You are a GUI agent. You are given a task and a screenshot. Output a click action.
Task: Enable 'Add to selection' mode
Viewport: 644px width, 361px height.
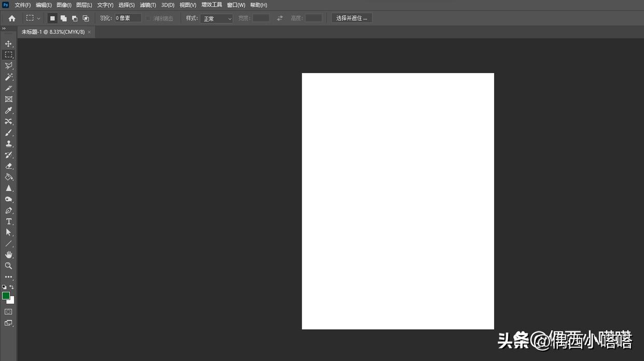(x=63, y=18)
